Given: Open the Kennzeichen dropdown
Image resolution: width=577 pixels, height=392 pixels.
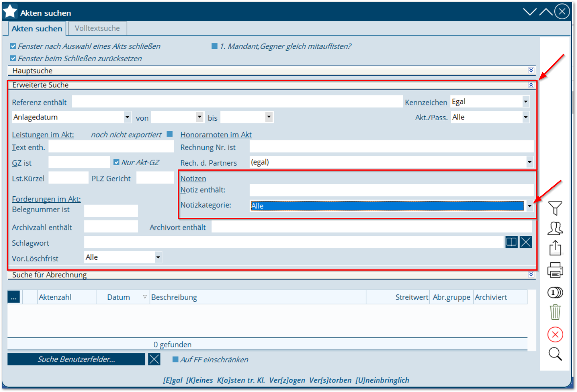Looking at the screenshot, I should [525, 102].
